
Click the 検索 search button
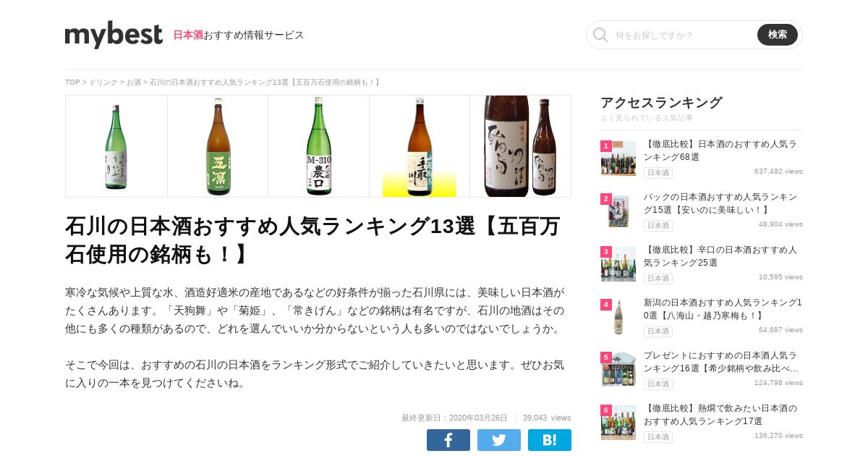[x=778, y=35]
